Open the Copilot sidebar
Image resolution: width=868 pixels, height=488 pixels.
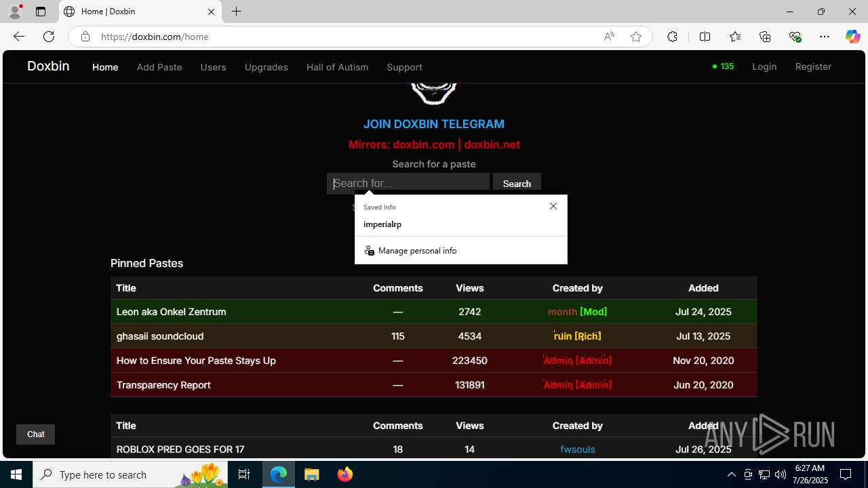[x=852, y=37]
